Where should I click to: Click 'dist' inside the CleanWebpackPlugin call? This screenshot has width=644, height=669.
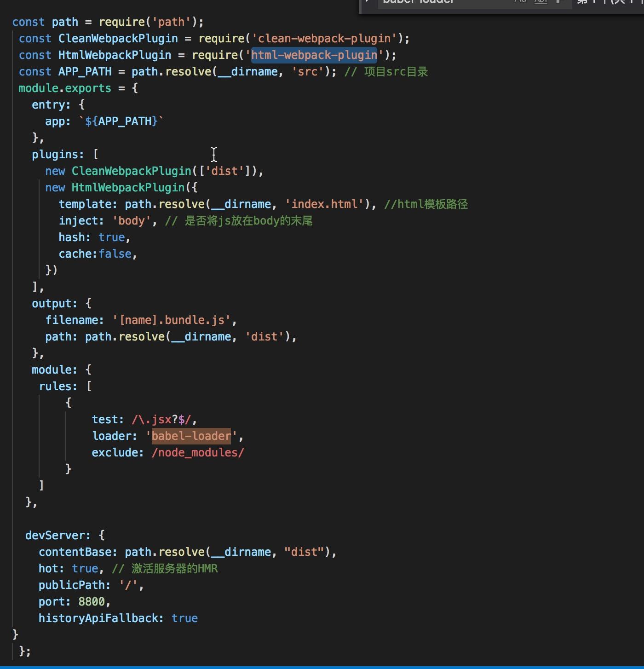[224, 171]
